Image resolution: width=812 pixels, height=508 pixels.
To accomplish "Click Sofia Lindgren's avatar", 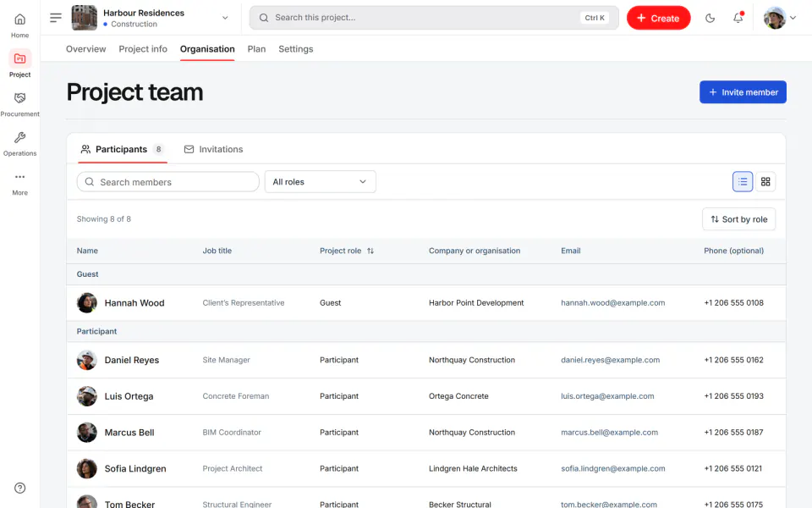I will point(86,468).
